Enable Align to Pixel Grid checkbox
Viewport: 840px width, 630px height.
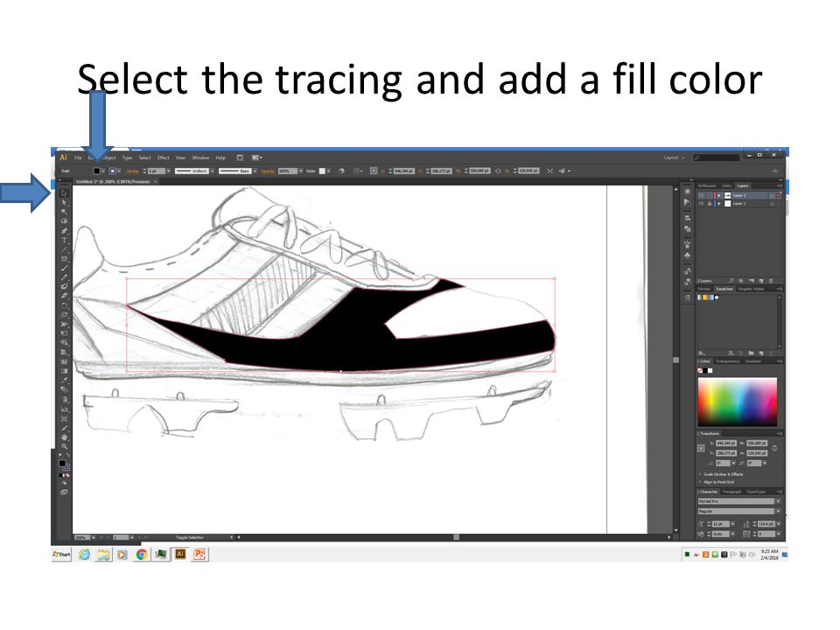(x=700, y=481)
